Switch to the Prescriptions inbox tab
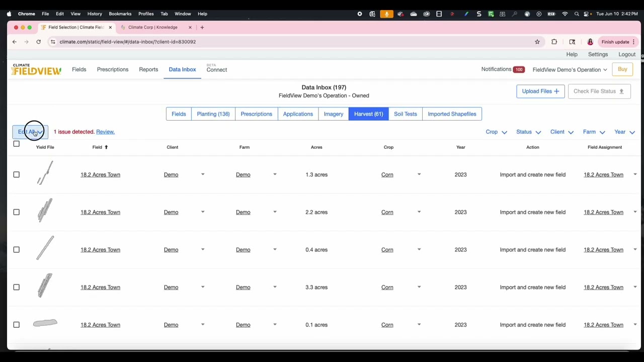644x362 pixels. pos(256,114)
